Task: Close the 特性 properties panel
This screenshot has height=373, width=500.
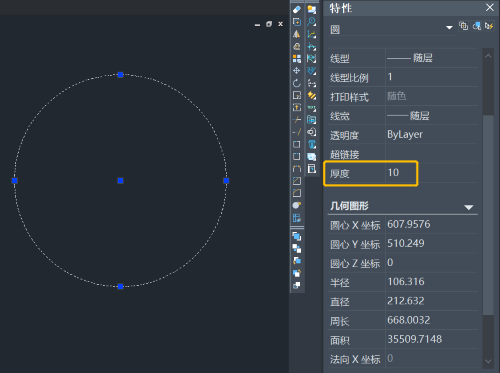Action: click(x=490, y=8)
